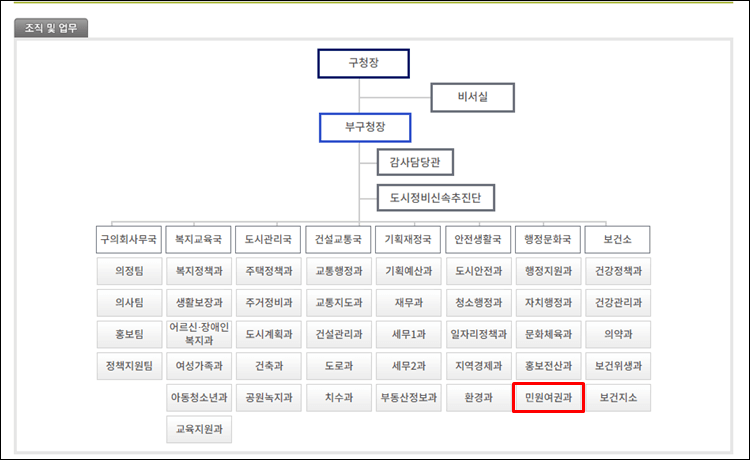Open the 치수과 department
Screen dimensions: 750x460
click(339, 397)
